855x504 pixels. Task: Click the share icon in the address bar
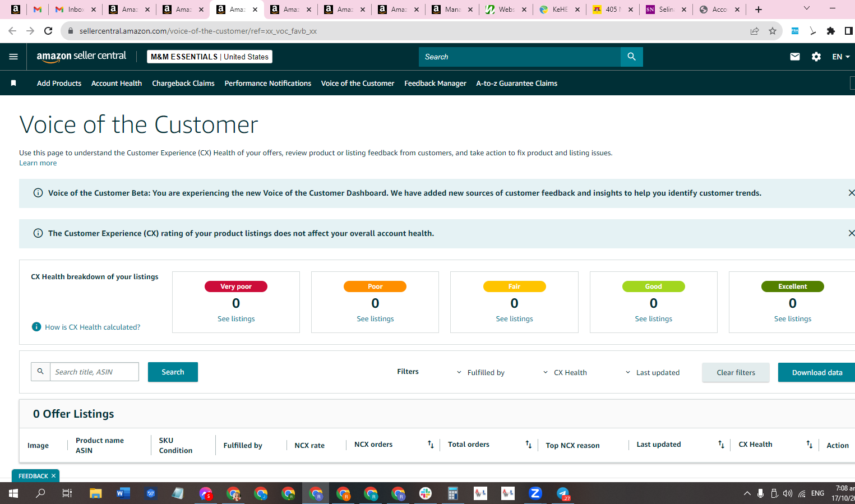click(755, 31)
